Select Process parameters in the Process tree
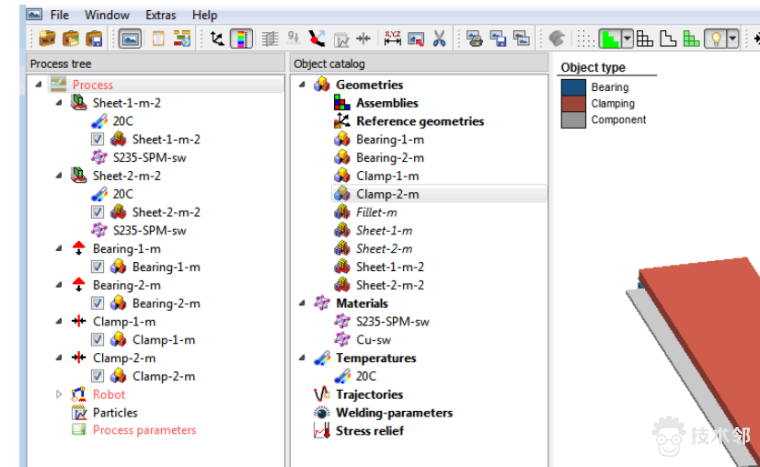The height and width of the screenshot is (467, 760). click(144, 430)
